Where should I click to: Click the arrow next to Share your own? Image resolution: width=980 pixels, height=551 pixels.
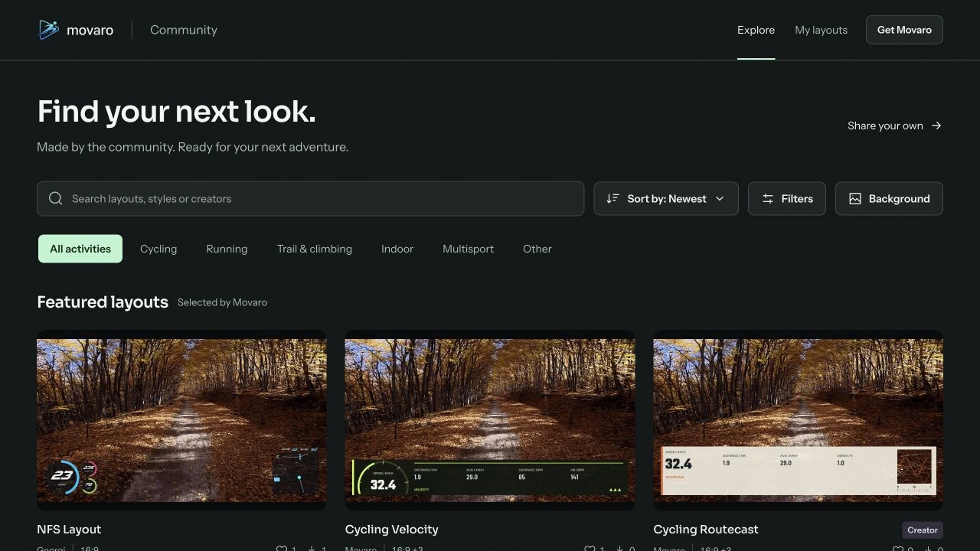(936, 126)
